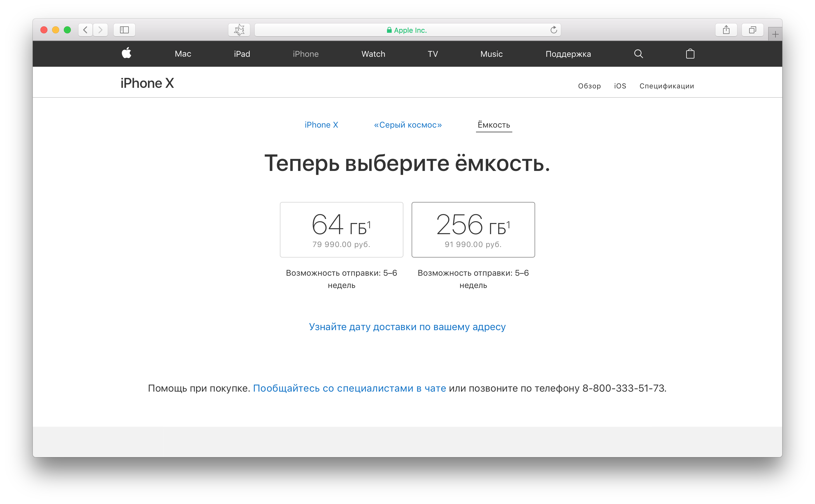Click the Share icon in toolbar
Screen dimensions: 815x504
[x=726, y=30]
